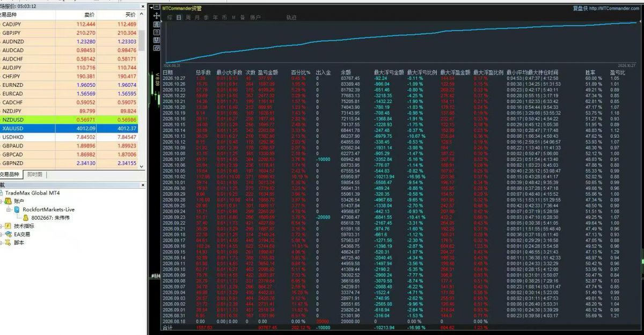Sort by the 买价 column header

click(x=130, y=14)
